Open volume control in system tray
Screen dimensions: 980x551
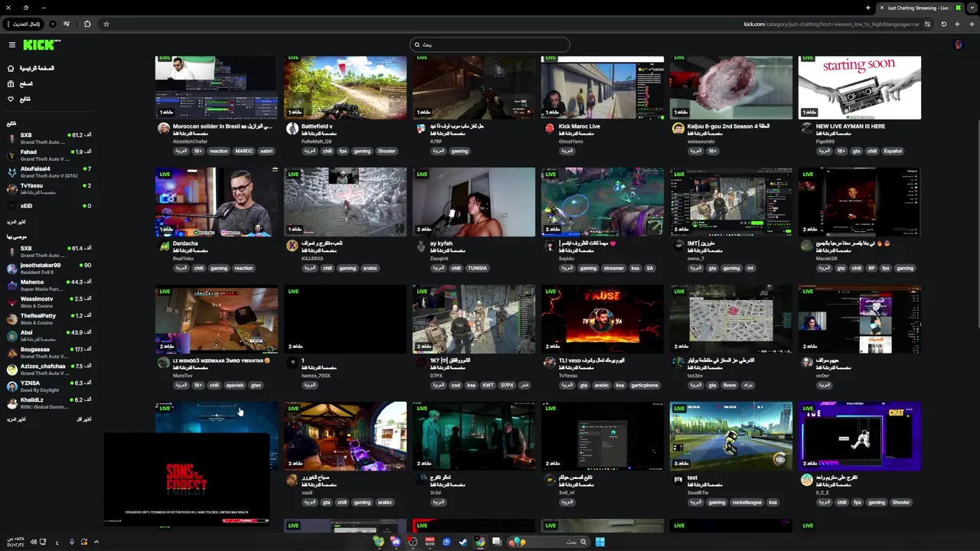(33, 542)
